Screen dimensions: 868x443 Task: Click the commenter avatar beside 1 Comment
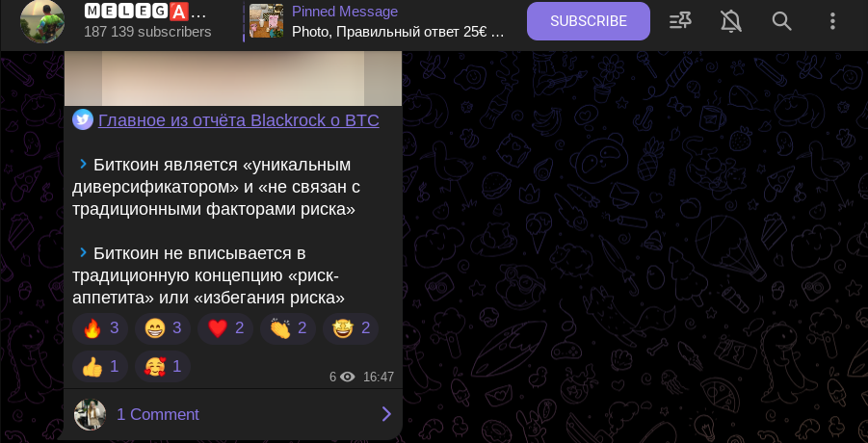point(90,414)
